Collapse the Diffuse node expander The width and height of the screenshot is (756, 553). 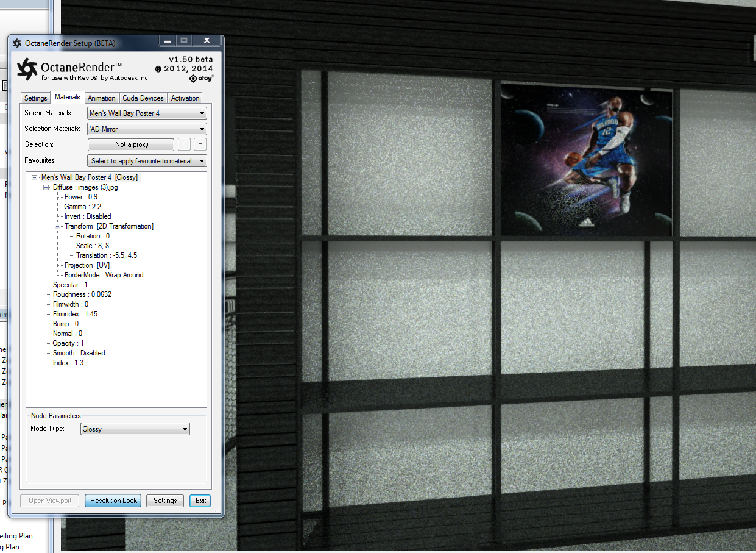point(46,187)
